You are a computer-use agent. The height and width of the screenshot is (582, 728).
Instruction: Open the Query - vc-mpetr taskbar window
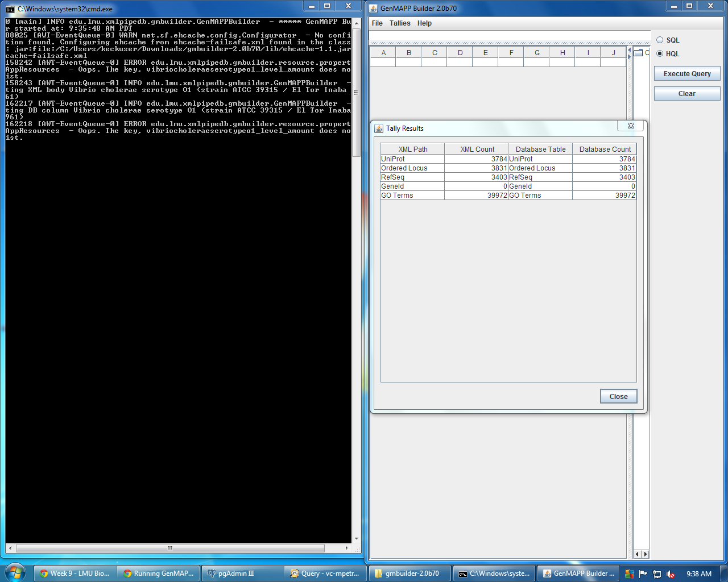pos(326,573)
